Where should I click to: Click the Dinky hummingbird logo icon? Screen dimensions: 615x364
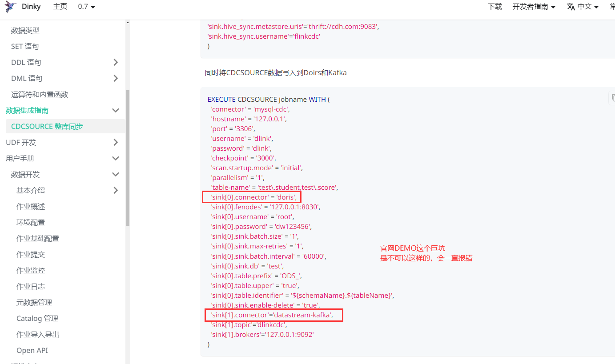click(10, 7)
